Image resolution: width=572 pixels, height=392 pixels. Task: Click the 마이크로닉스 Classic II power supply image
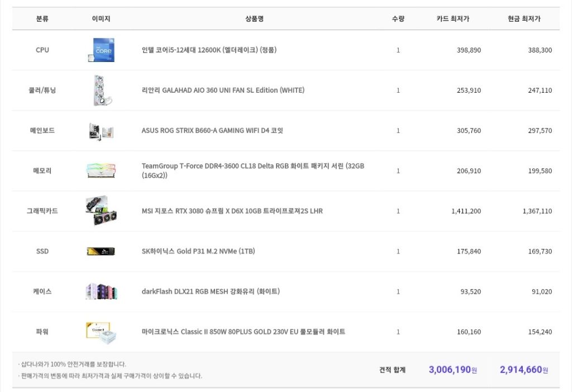(x=101, y=332)
